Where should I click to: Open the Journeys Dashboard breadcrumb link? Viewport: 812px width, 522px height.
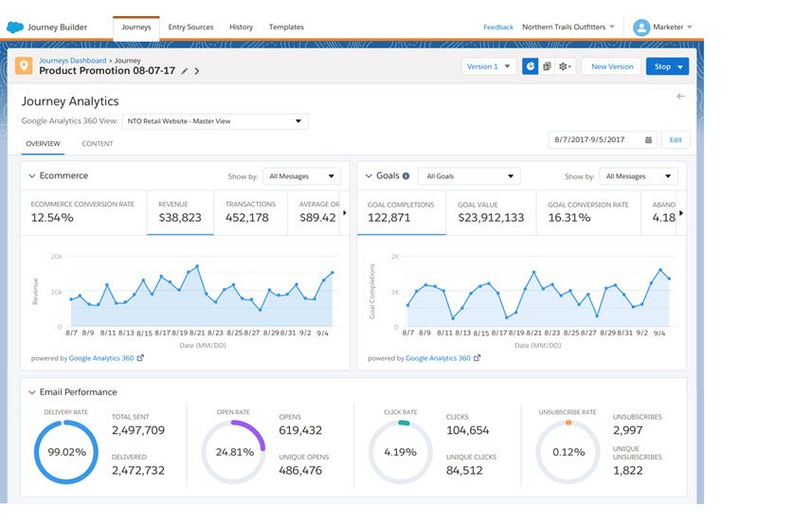coord(73,61)
